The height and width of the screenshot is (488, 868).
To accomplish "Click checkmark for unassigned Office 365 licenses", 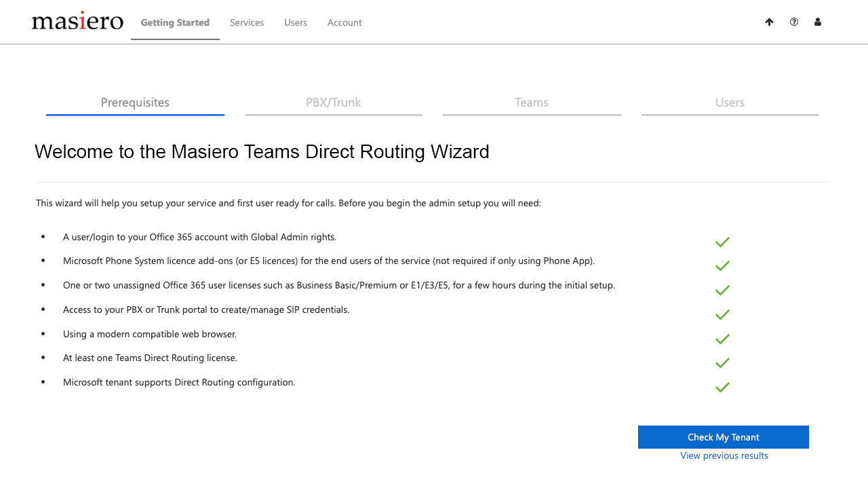I will point(722,290).
